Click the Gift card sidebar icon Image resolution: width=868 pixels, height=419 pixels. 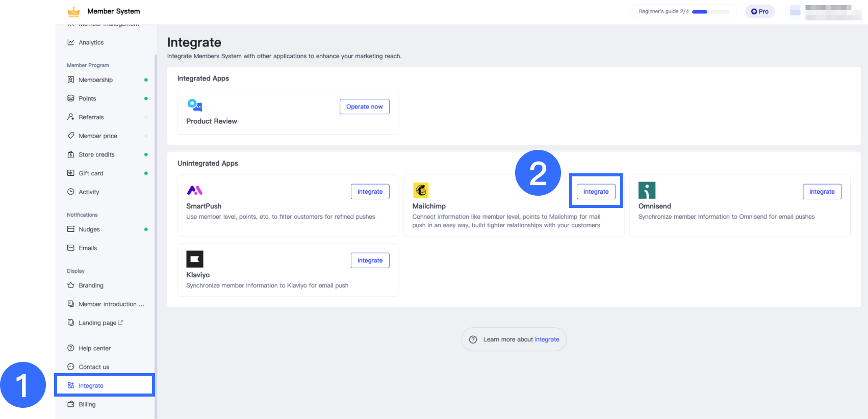(x=71, y=173)
